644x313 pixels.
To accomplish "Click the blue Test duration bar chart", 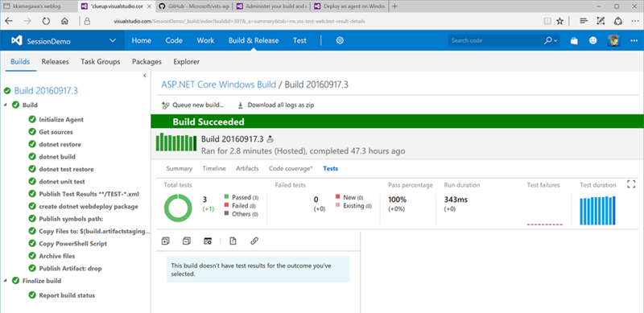I will click(x=597, y=210).
